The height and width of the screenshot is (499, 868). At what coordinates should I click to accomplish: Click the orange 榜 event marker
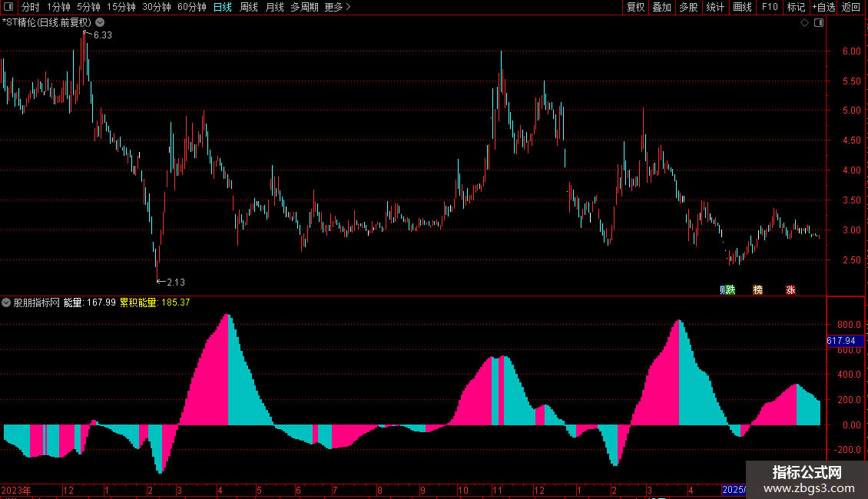coord(758,290)
